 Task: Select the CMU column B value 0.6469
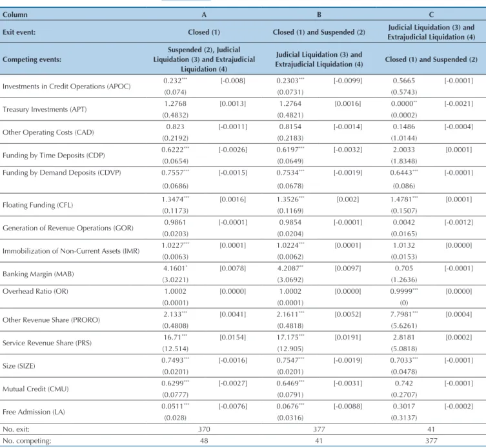click(290, 383)
